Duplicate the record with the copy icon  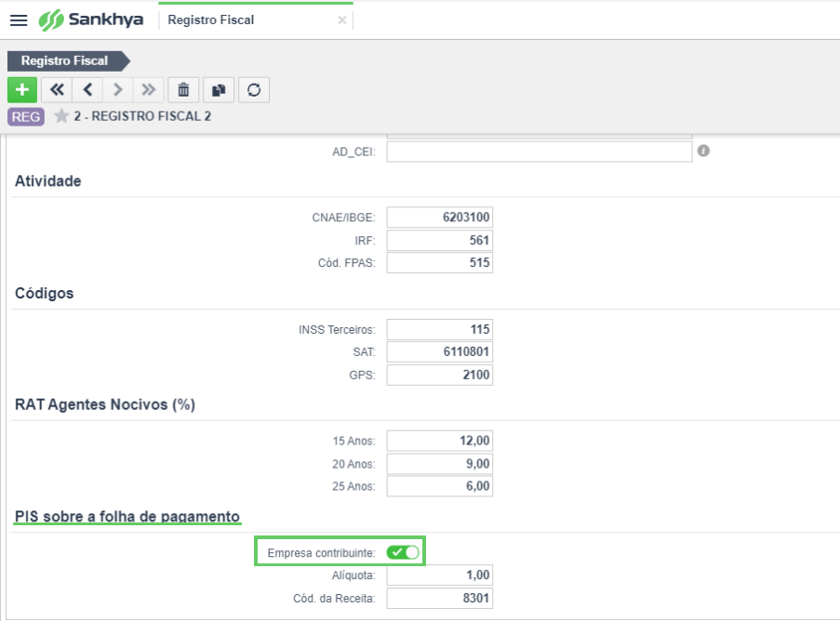219,90
